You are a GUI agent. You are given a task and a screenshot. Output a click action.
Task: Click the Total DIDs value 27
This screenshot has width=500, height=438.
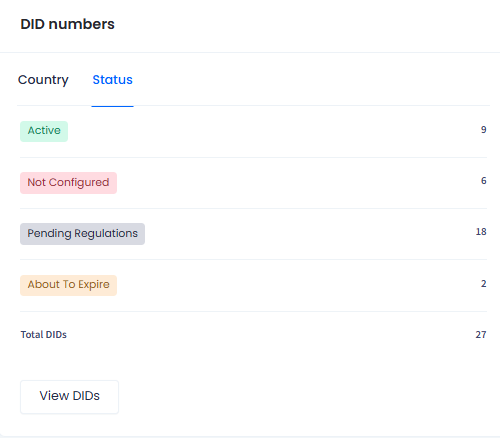coord(481,335)
